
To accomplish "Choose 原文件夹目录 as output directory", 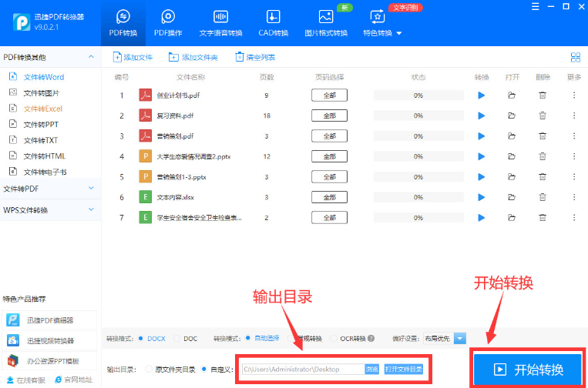I will [149, 370].
